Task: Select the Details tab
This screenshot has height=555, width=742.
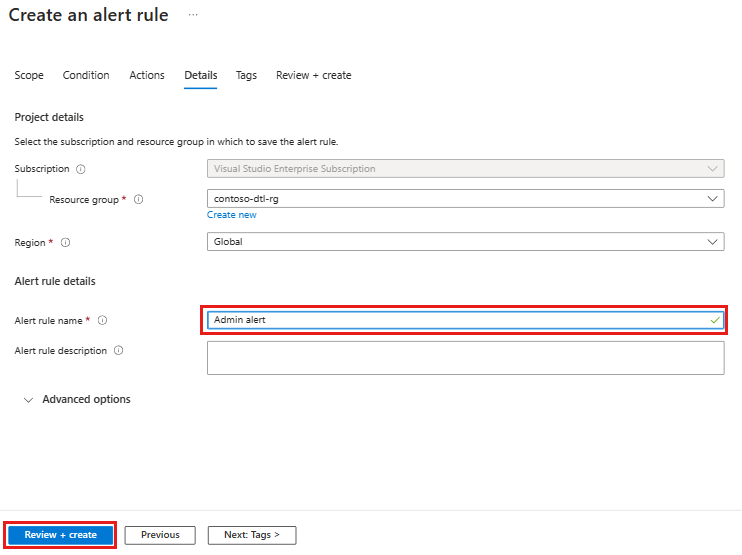Action: click(201, 75)
